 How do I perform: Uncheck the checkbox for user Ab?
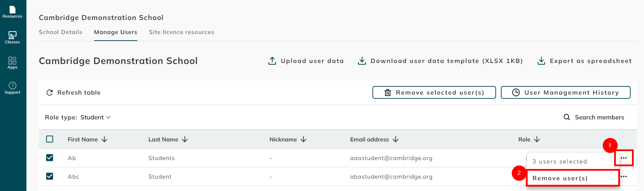pos(50,158)
